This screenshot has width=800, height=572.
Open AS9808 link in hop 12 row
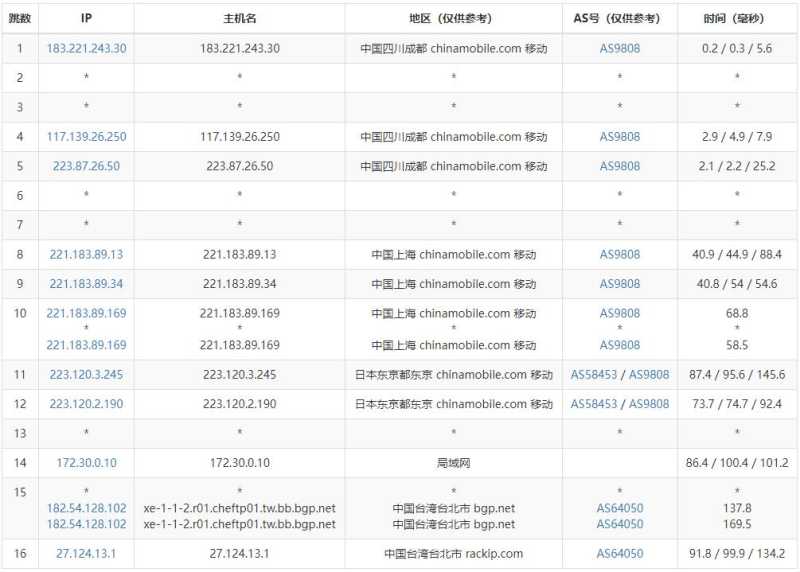tap(649, 404)
